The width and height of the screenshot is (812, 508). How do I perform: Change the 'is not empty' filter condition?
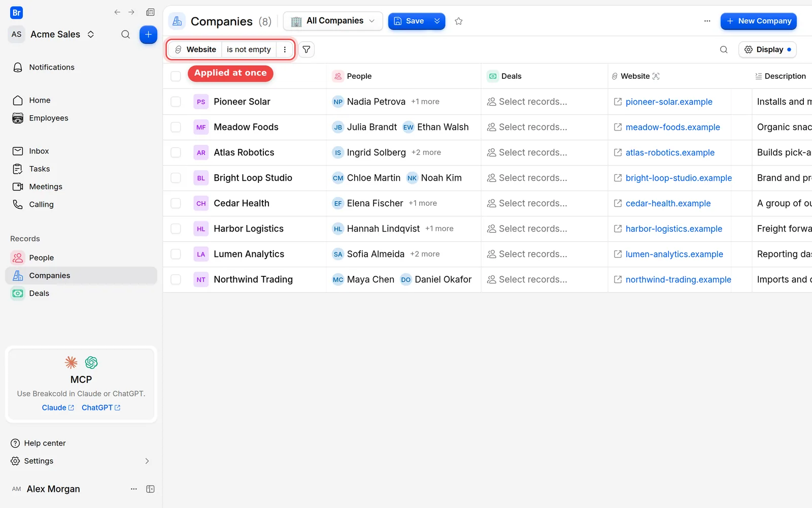(249, 50)
